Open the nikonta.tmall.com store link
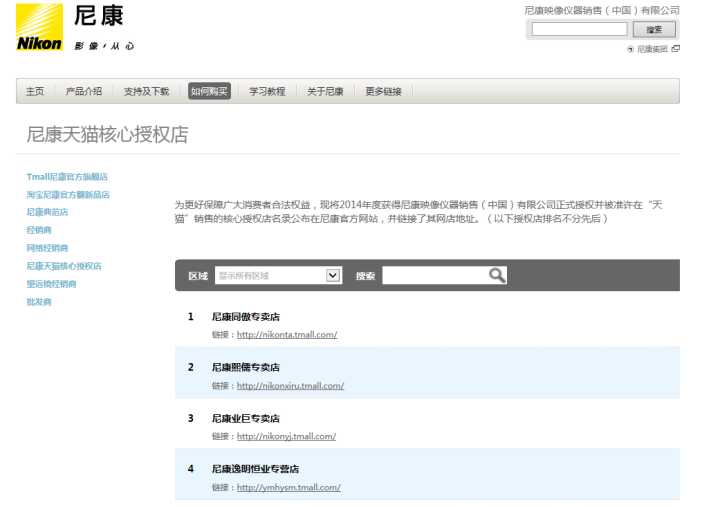 [287, 335]
